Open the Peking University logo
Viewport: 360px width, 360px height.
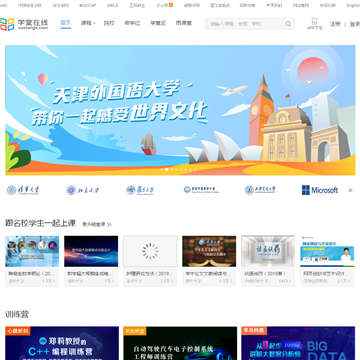(x=83, y=190)
